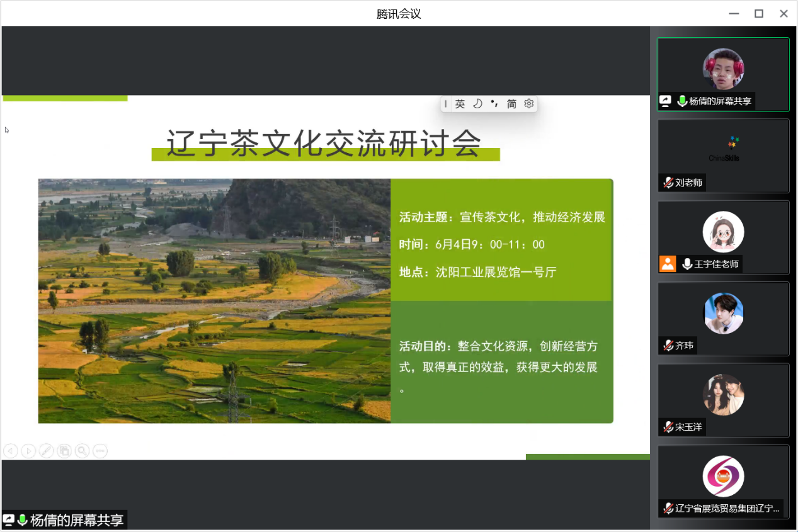Screen dimensions: 798x532
Task: Select 杨倩's avatar with red headphones
Action: tap(723, 69)
